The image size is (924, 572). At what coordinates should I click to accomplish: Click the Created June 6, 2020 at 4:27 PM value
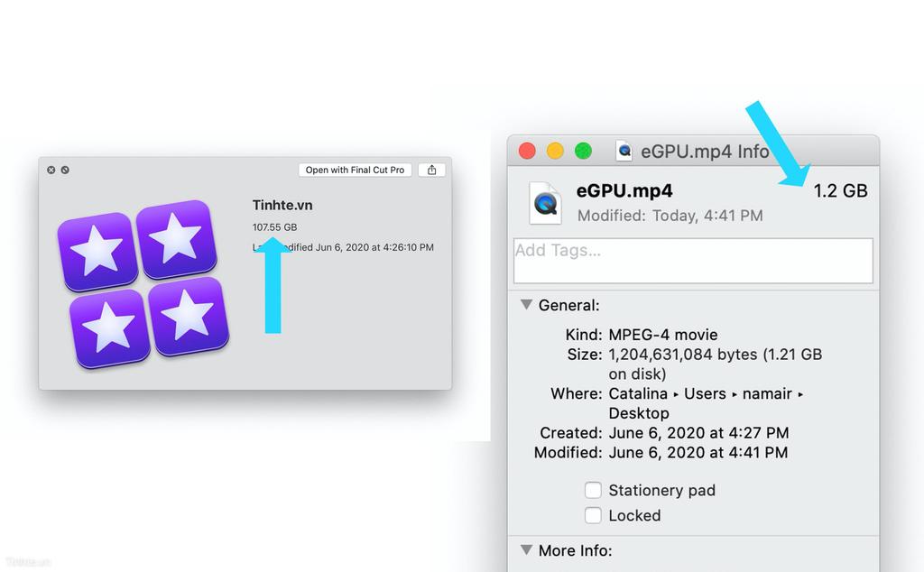pos(698,433)
